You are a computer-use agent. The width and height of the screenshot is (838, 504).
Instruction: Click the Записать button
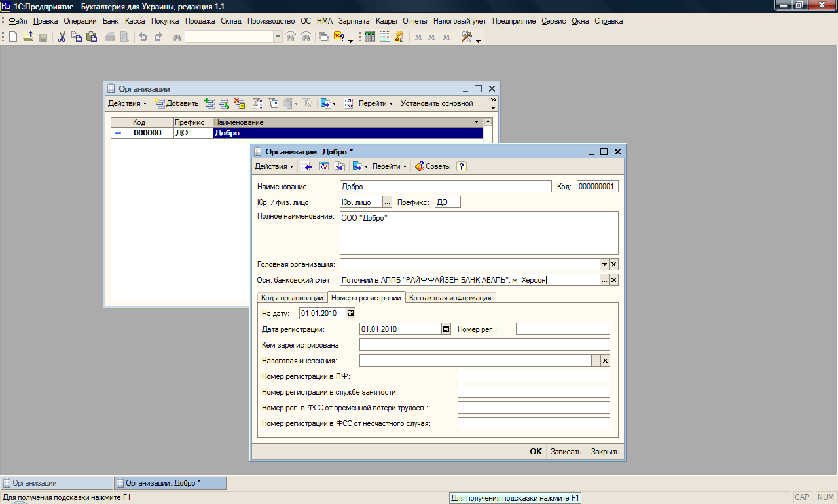point(566,452)
